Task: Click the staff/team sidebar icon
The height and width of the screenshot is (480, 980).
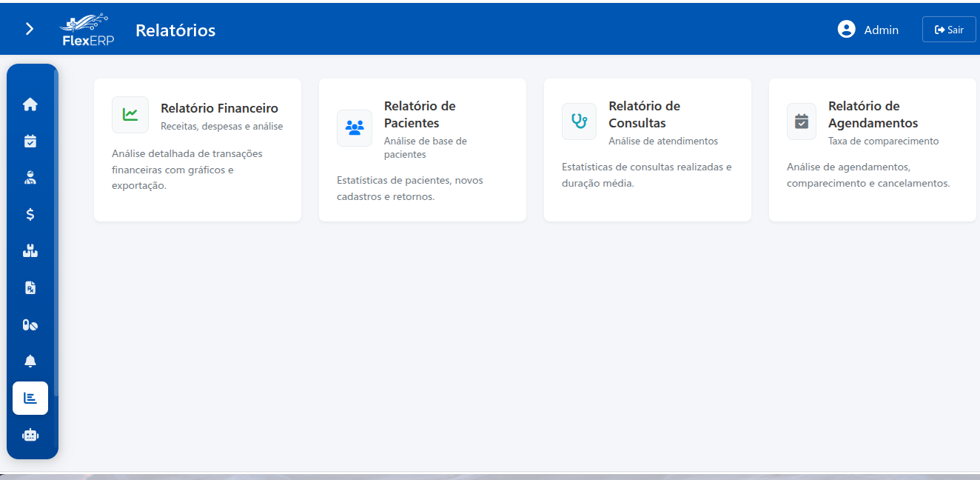Action: pyautogui.click(x=30, y=250)
